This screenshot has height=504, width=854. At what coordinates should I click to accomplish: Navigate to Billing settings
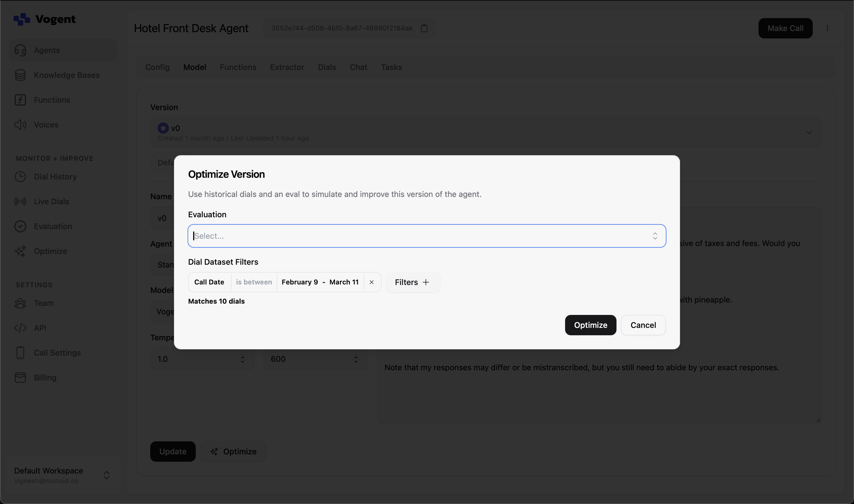click(x=45, y=377)
